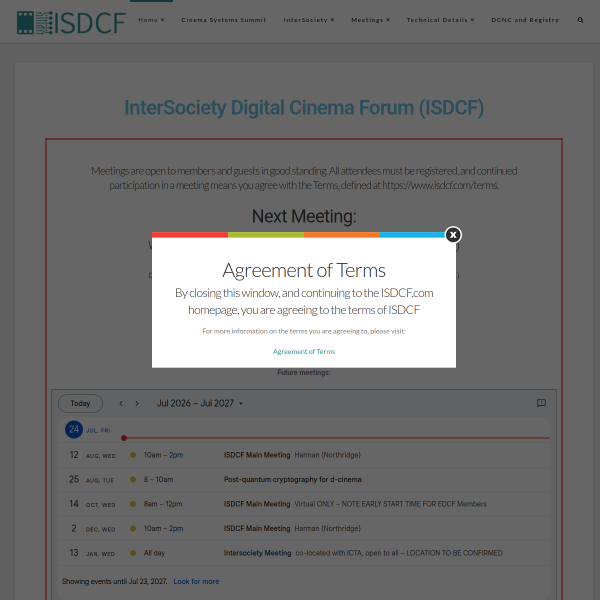600x600 pixels.
Task: Go to Cinema Systems Summit page
Action: (x=223, y=20)
